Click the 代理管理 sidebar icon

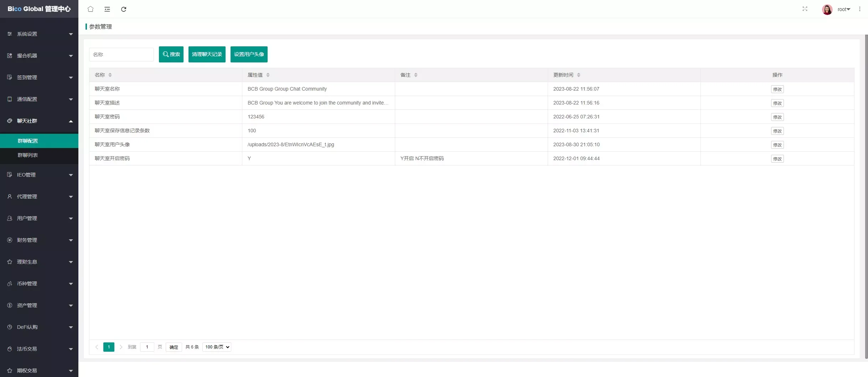10,197
